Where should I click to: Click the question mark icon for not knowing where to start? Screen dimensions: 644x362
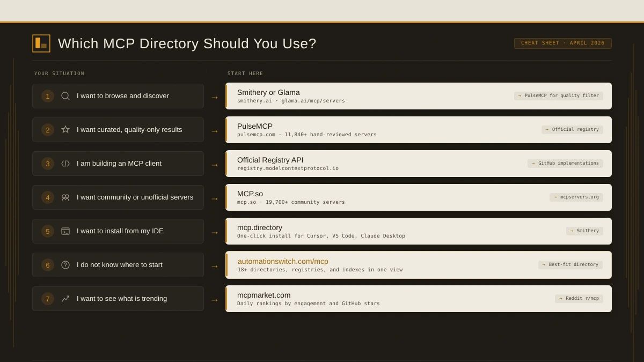[x=65, y=264]
